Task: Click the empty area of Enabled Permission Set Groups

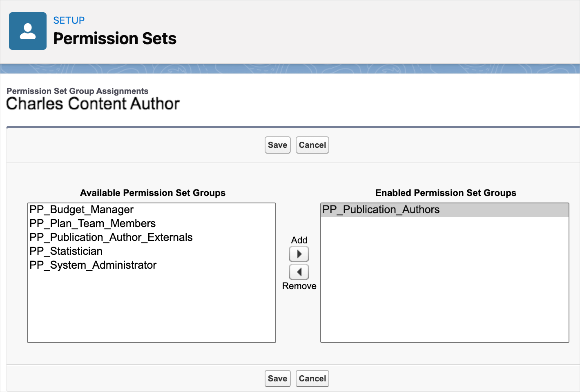Action: (444, 286)
